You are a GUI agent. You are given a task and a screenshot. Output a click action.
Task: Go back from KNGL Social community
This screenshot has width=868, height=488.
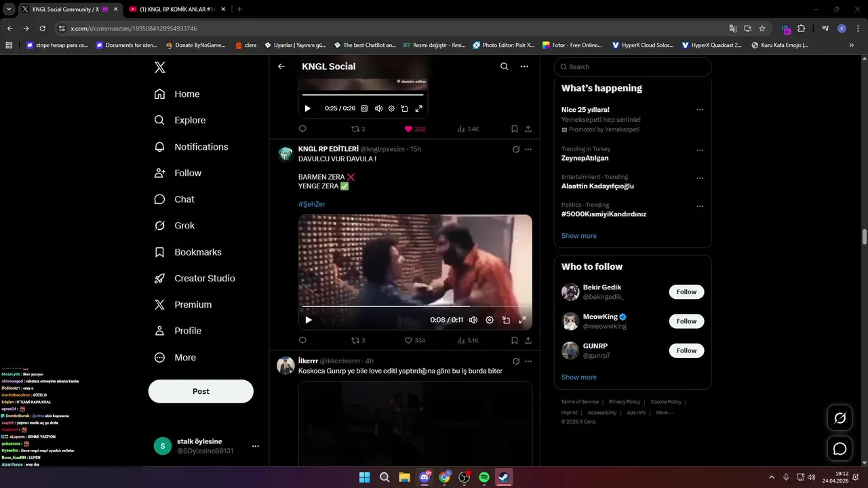tap(281, 66)
